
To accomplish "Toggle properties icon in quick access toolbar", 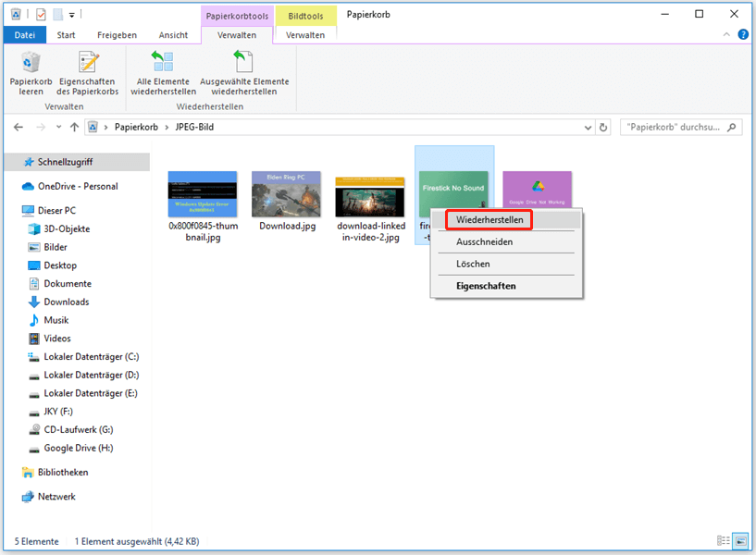I will pos(41,15).
